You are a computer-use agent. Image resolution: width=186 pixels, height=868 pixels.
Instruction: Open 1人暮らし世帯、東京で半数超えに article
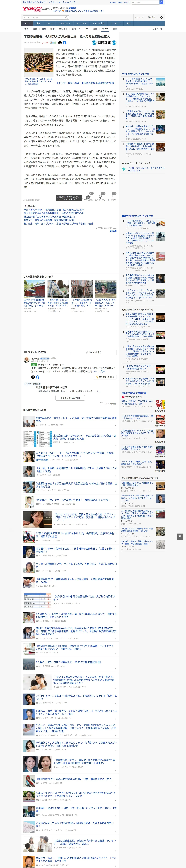pos(69,662)
